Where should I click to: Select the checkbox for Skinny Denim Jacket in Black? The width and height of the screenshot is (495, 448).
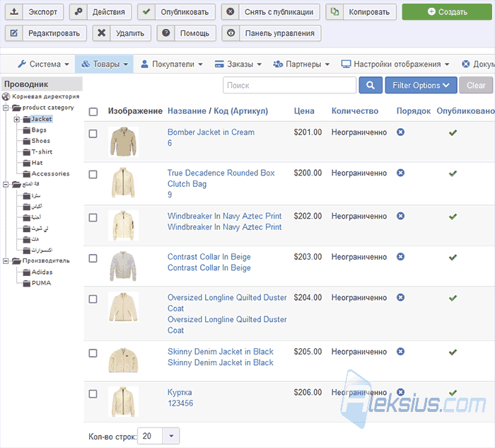point(93,353)
